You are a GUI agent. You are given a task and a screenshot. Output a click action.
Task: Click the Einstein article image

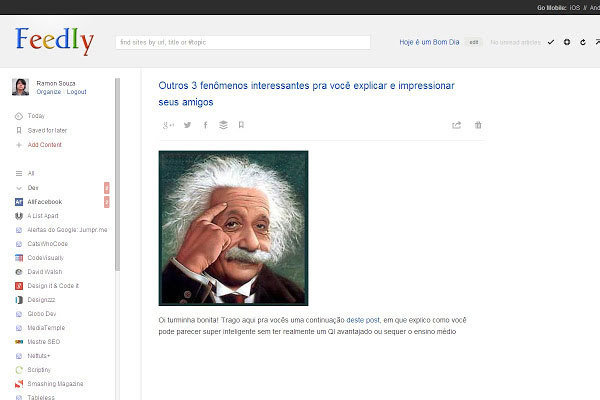pos(233,228)
